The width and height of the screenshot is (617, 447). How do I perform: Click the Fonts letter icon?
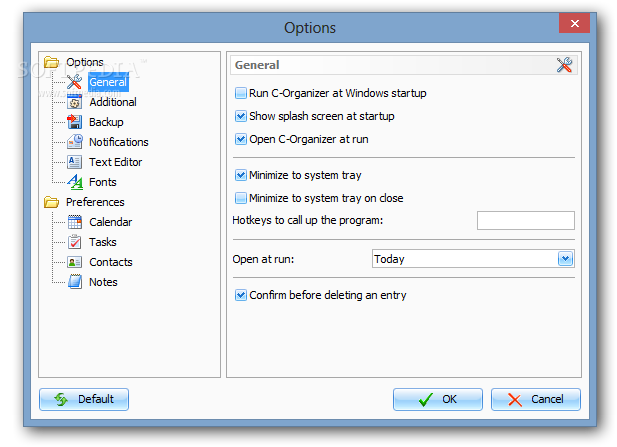pos(75,182)
